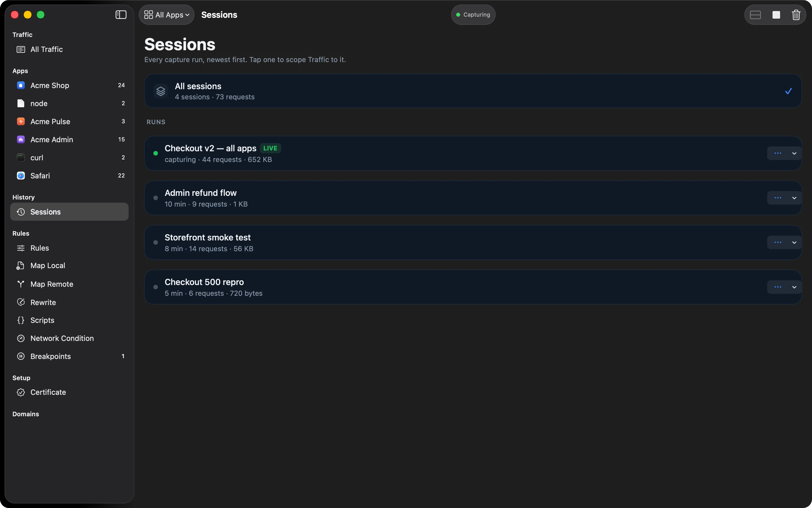The width and height of the screenshot is (812, 508).
Task: Expand the Storefront smoke test chevron
Action: (794, 243)
